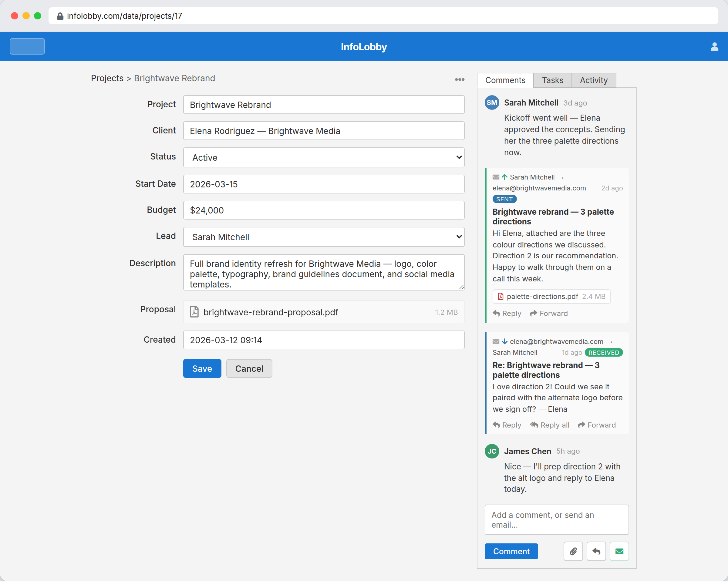
Task: Open the Status dropdown showing Active
Action: [323, 157]
